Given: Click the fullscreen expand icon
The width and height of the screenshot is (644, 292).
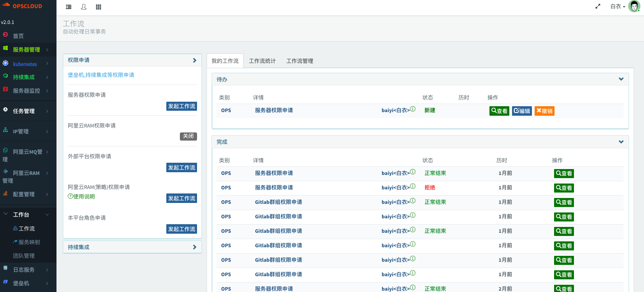Looking at the screenshot, I should 598,6.
